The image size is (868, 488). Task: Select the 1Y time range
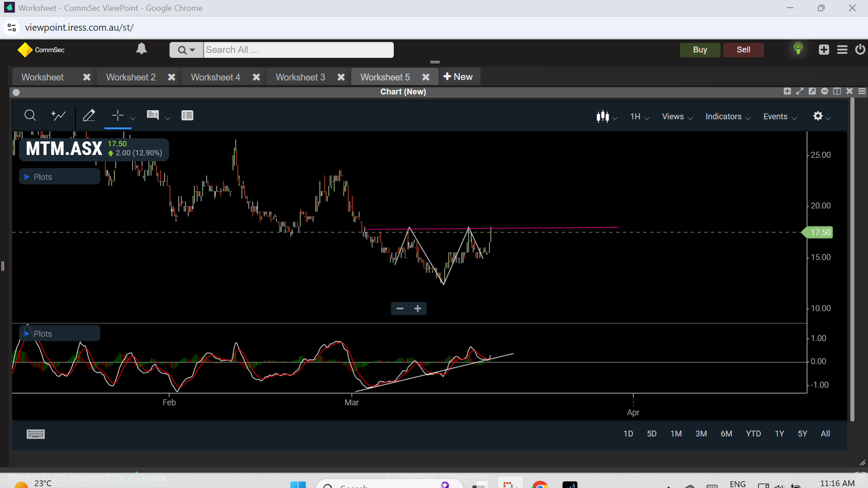point(779,434)
